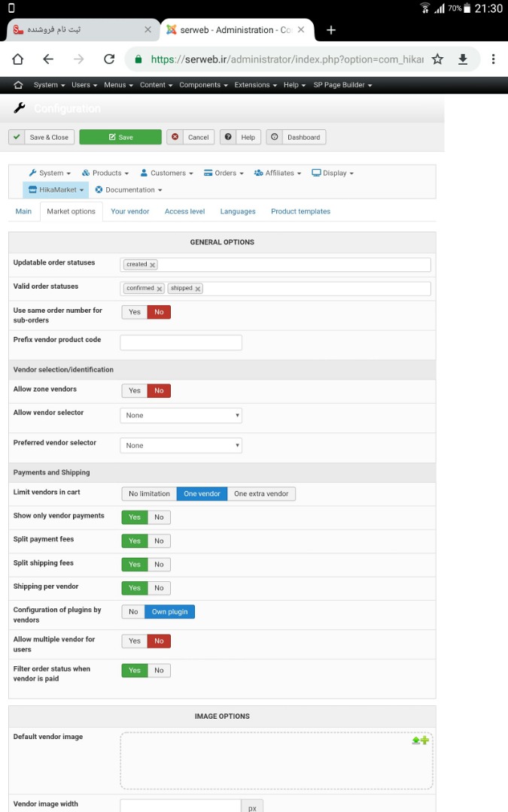508x812 pixels.
Task: Set Allow zone vendors to Yes
Action: point(135,390)
